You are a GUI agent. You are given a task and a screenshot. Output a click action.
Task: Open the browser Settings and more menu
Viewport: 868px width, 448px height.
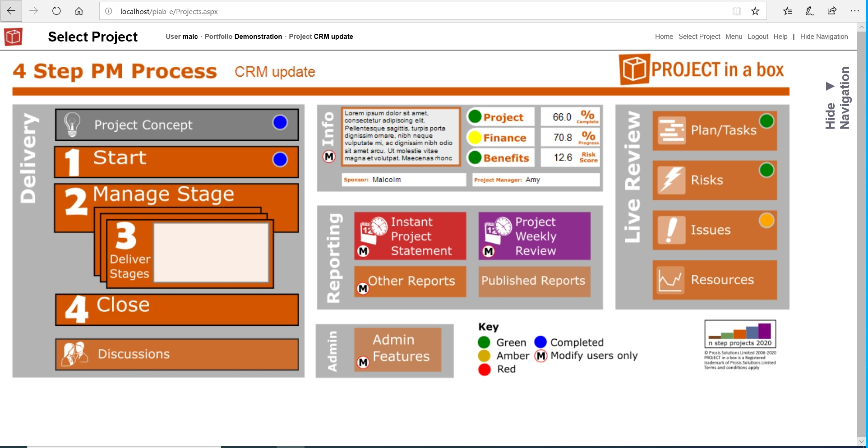[854, 11]
